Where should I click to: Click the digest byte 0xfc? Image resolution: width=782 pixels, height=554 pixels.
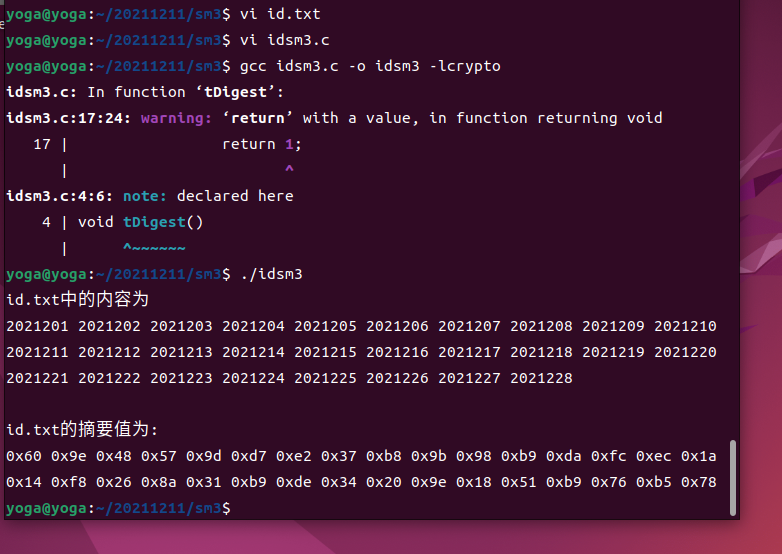tap(608, 456)
